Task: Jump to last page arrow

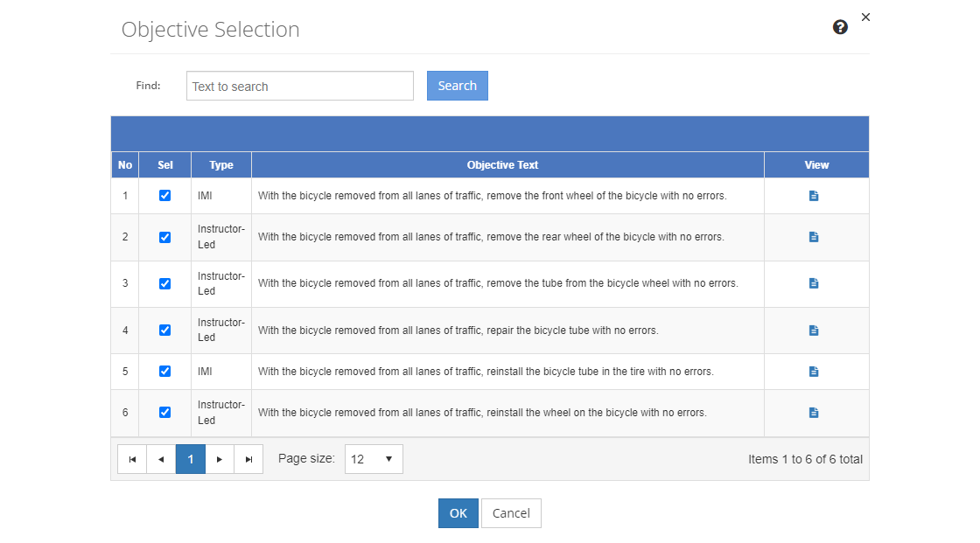Action: (248, 459)
